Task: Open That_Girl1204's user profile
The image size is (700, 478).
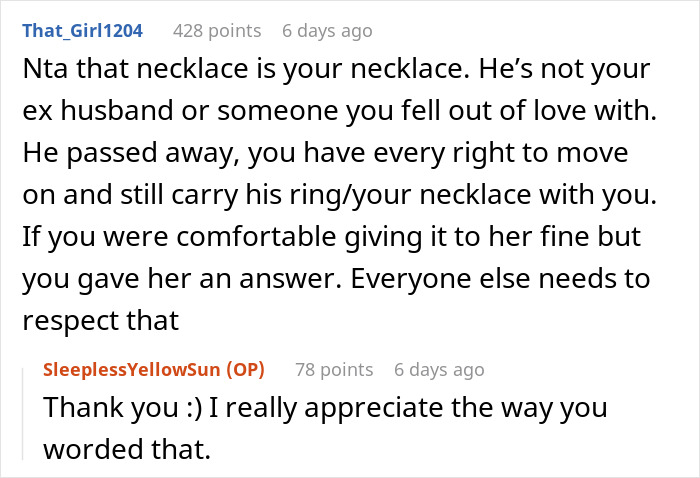Action: [x=83, y=30]
